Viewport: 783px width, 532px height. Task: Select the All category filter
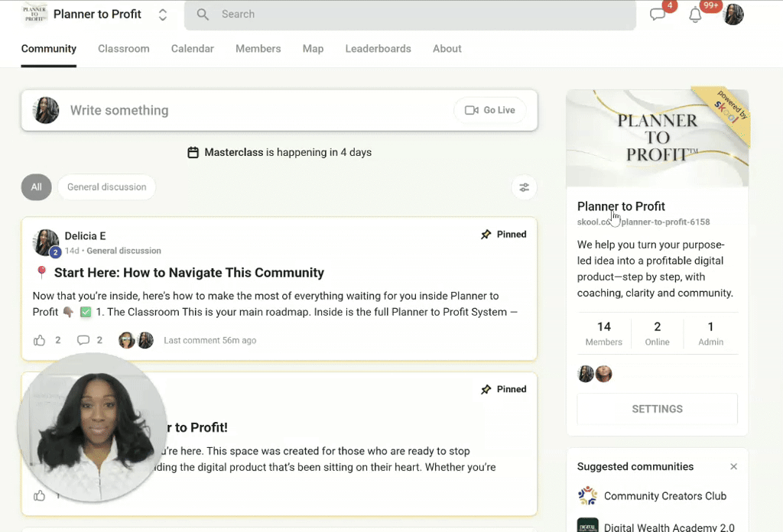[37, 187]
